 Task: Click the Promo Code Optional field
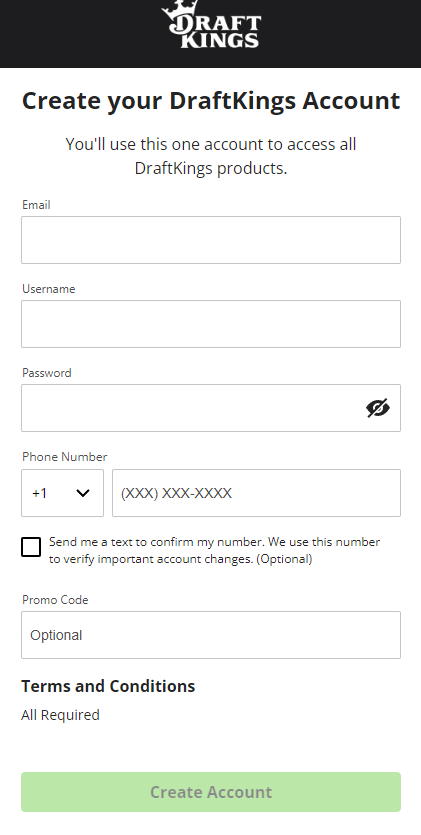click(211, 635)
